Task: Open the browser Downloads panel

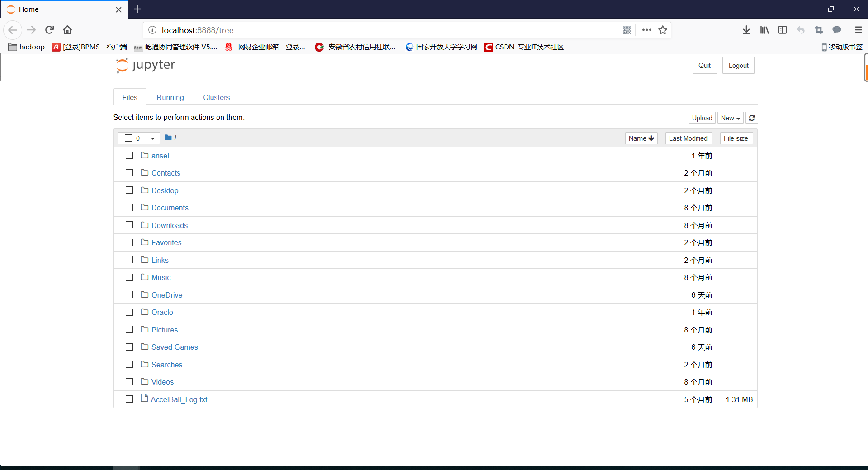Action: pyautogui.click(x=746, y=30)
